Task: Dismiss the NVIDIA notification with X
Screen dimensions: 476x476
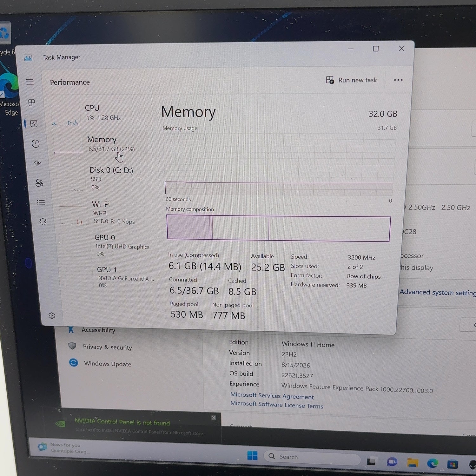Action: [214, 418]
